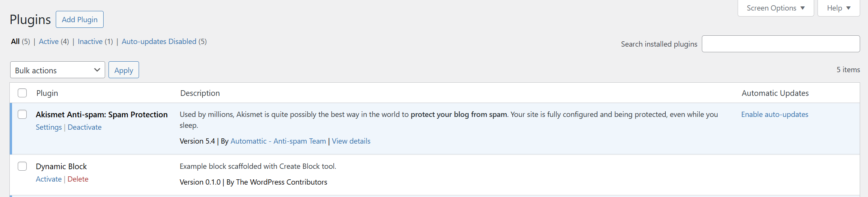Delete the Dynamic Block plugin
Image resolution: width=868 pixels, height=197 pixels.
click(78, 179)
